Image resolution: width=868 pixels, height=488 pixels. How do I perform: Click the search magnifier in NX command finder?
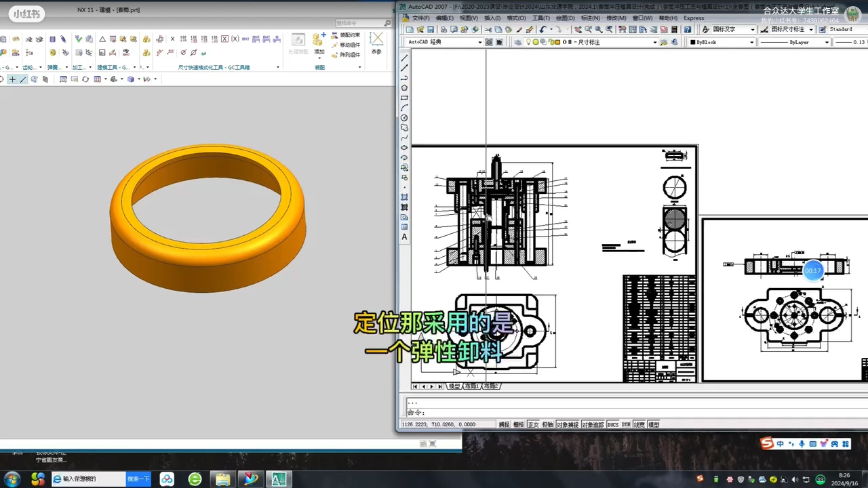click(388, 23)
